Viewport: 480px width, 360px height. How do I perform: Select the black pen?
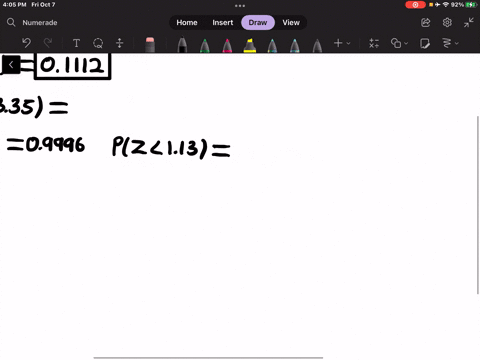tap(182, 45)
